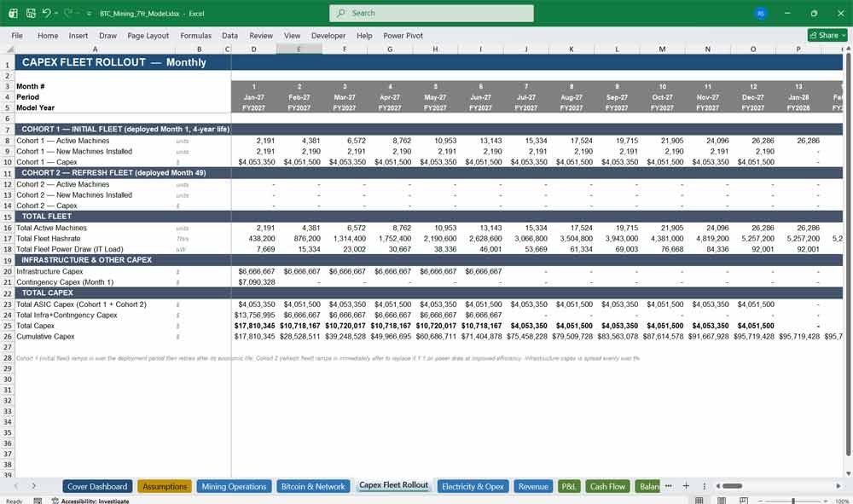Click the Jan-27 period header cell
Screen dimensions: 853x504
coord(253,97)
